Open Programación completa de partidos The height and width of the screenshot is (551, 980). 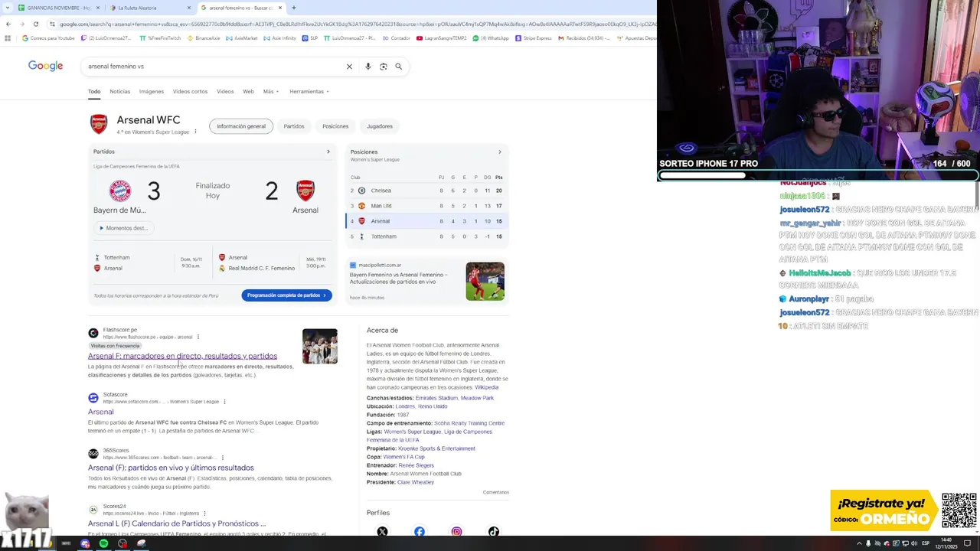286,295
